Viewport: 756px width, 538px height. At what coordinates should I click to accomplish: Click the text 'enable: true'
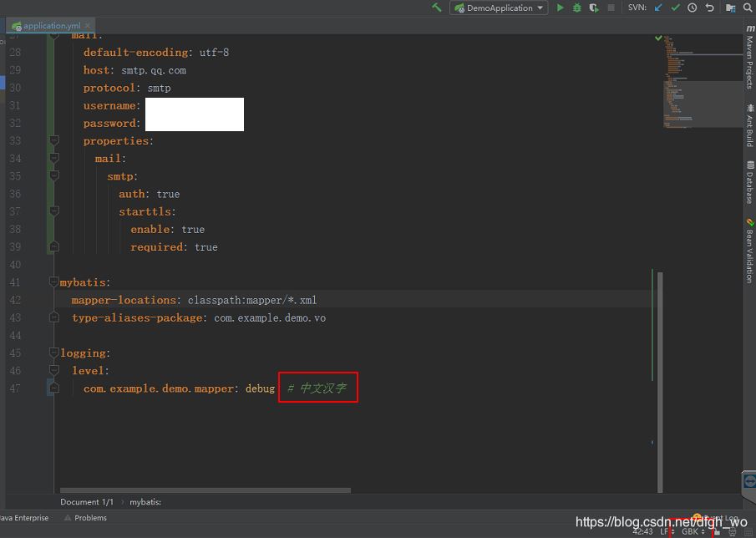point(167,229)
